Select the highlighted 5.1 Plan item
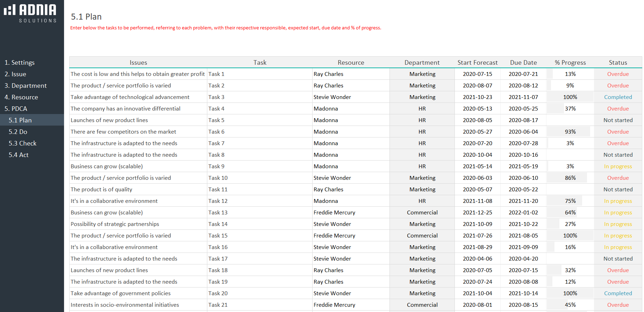 pos(20,120)
